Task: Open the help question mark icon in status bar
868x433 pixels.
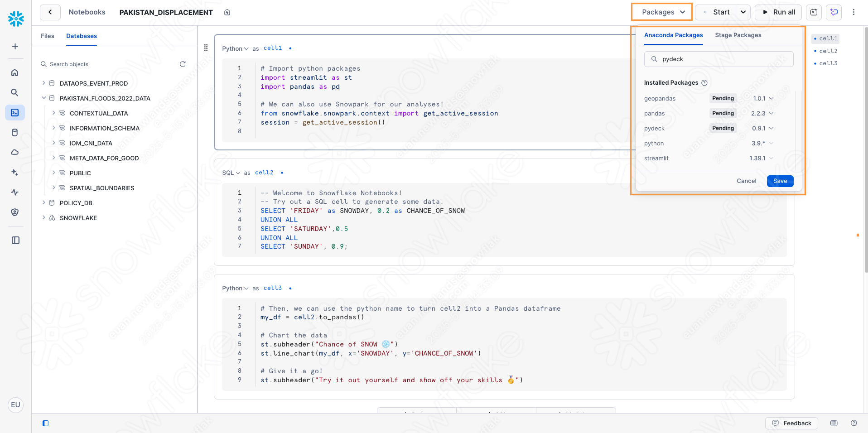Action: 854,423
